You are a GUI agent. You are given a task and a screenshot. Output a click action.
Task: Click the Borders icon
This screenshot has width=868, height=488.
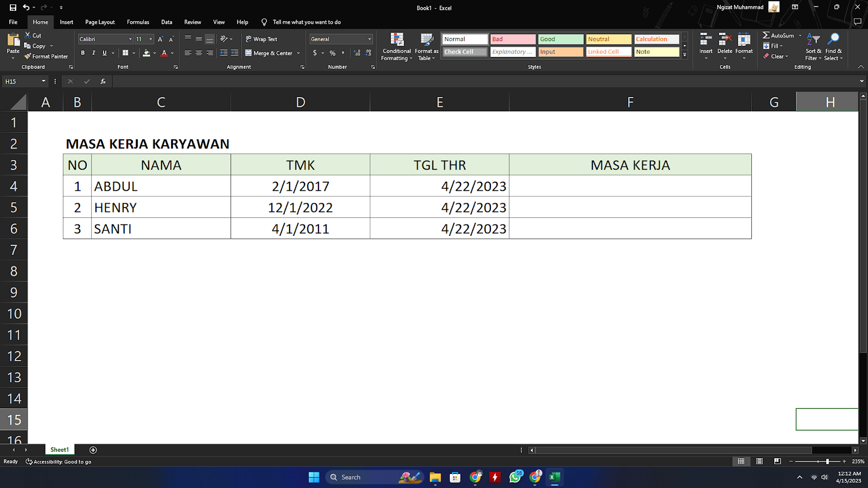(125, 53)
